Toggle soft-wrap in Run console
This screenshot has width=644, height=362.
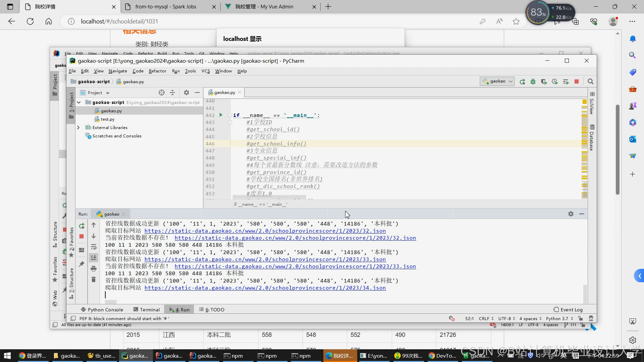coord(94,247)
